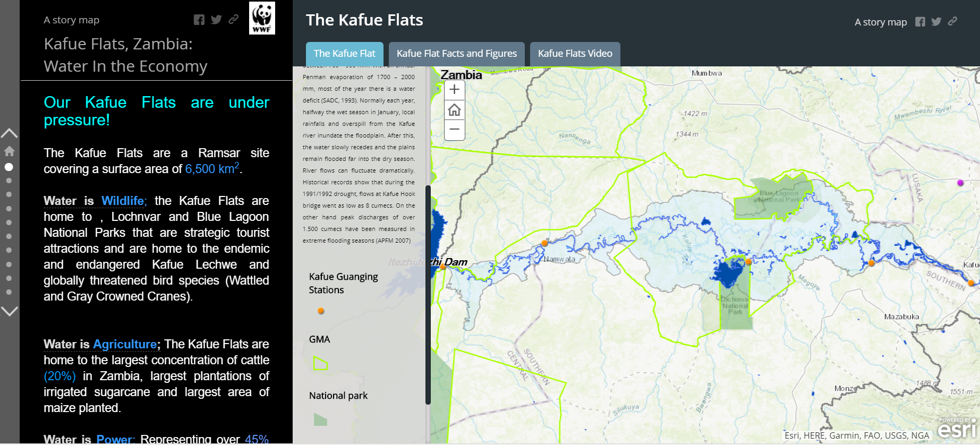Viewport: 980px width, 445px height.
Task: Click the home icon in side navigation
Action: pos(9,151)
